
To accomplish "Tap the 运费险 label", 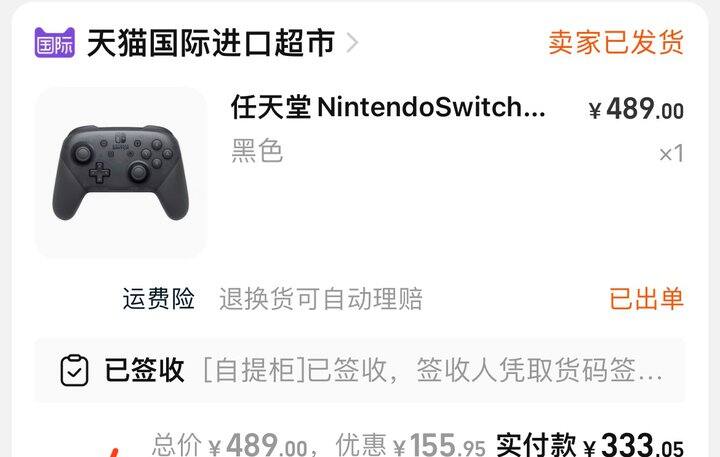I will [158, 299].
